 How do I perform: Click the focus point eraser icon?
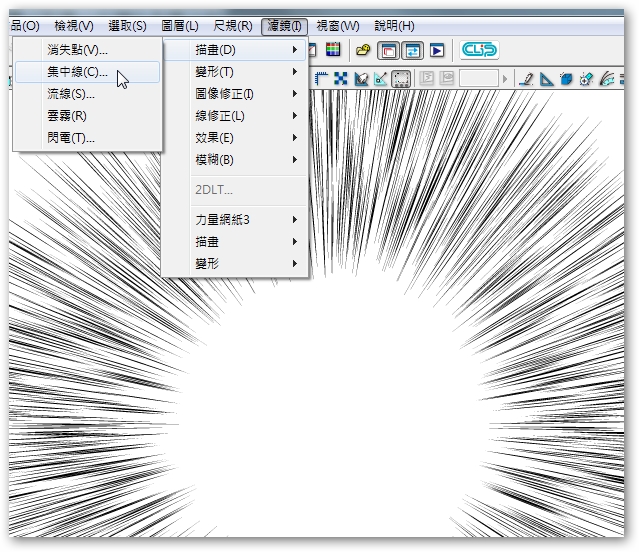coord(586,79)
